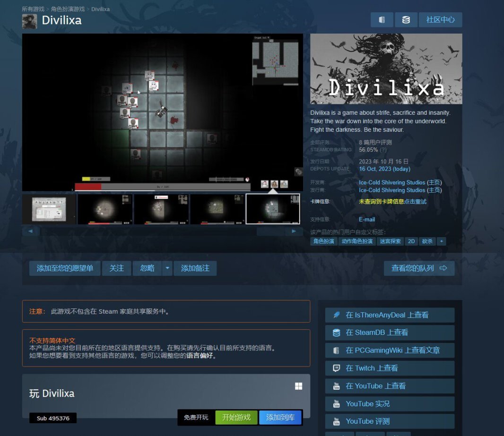
Task: Expand the ignore options dropdown arrow
Action: 167,268
